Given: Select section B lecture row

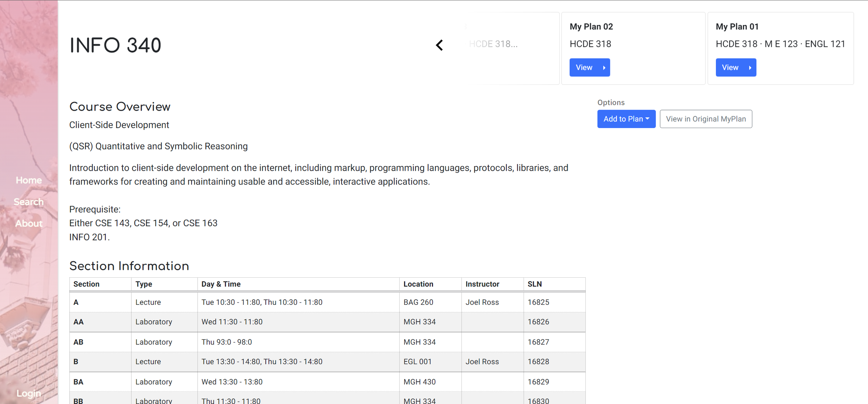Looking at the screenshot, I should point(327,362).
